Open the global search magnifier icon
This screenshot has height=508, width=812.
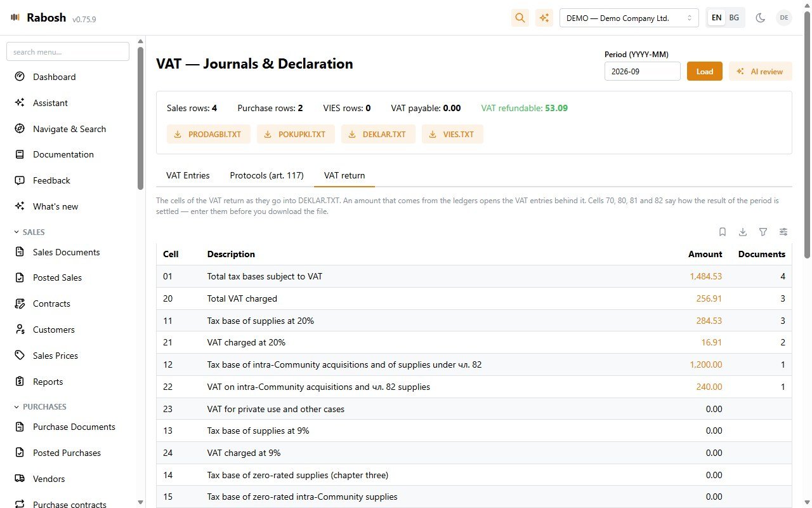click(520, 18)
